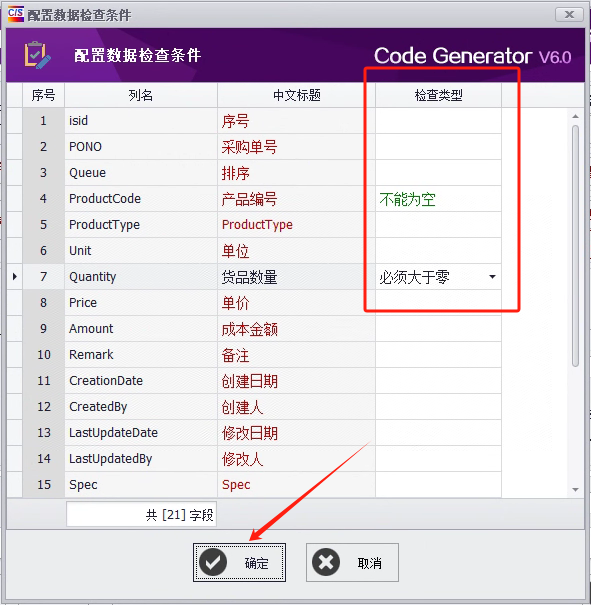Image resolution: width=591 pixels, height=605 pixels.
Task: Click the scrollbar up arrow
Action: (575, 116)
